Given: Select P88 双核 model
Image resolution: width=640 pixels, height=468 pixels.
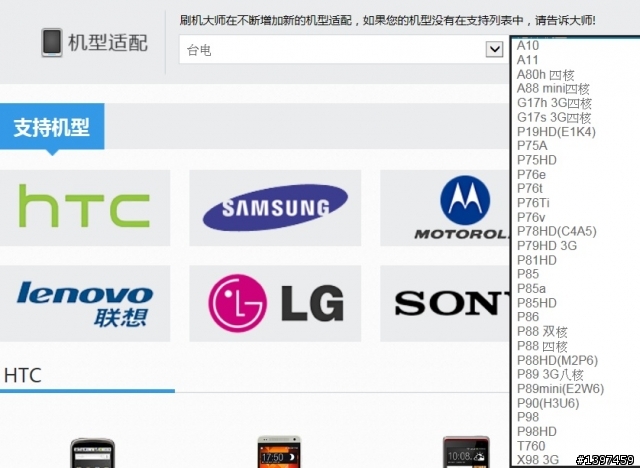Looking at the screenshot, I should point(542,332).
